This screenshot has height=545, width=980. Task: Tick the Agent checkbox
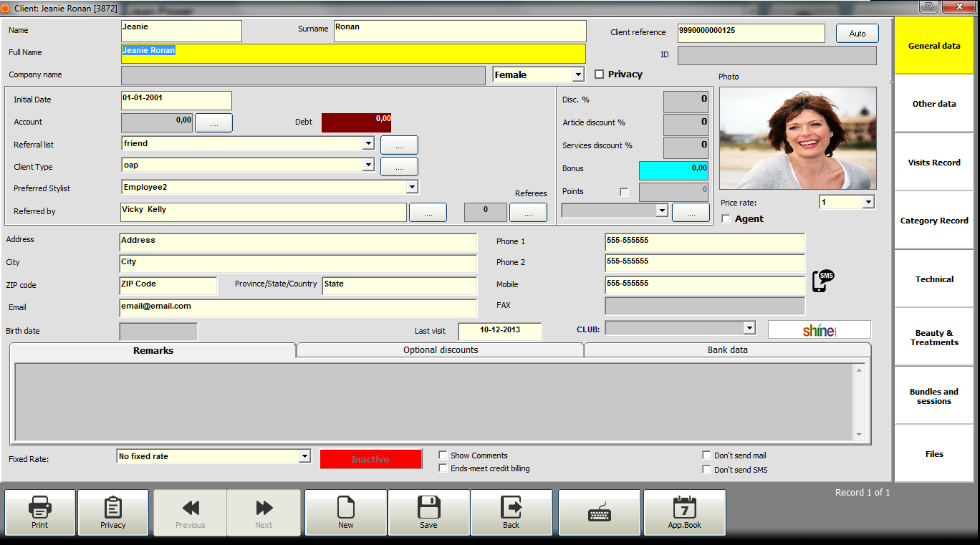pos(726,219)
